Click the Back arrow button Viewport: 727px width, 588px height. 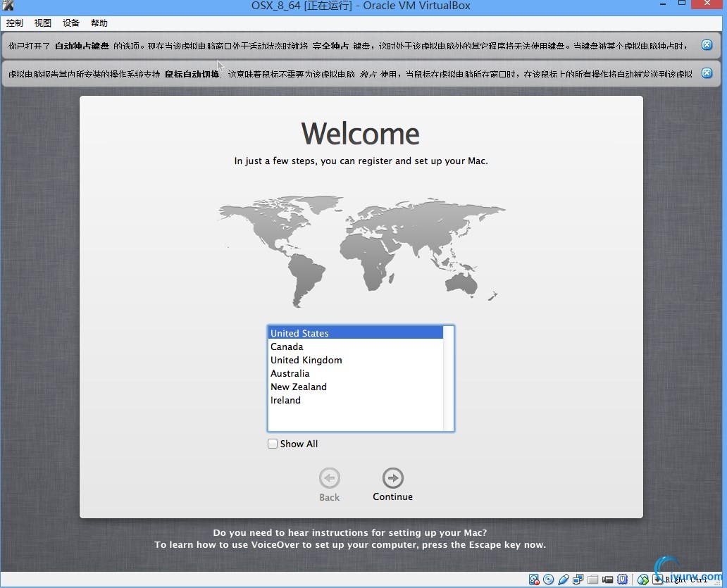(330, 478)
